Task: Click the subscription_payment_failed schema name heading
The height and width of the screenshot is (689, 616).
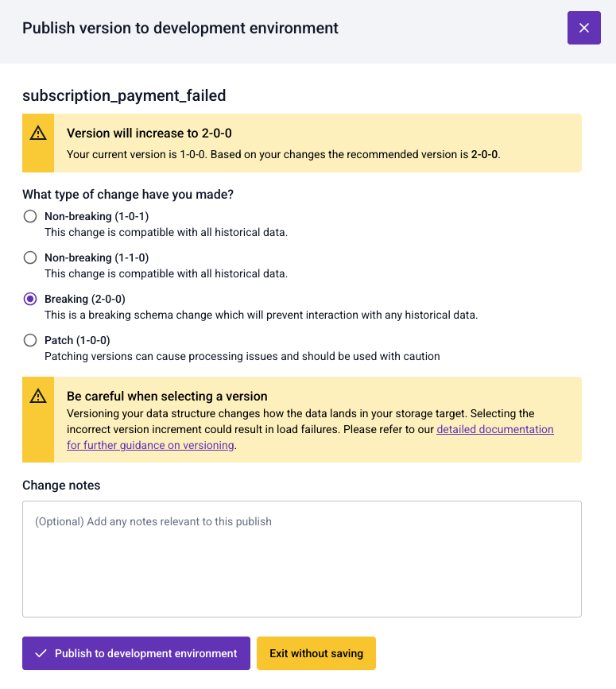Action: [x=124, y=95]
